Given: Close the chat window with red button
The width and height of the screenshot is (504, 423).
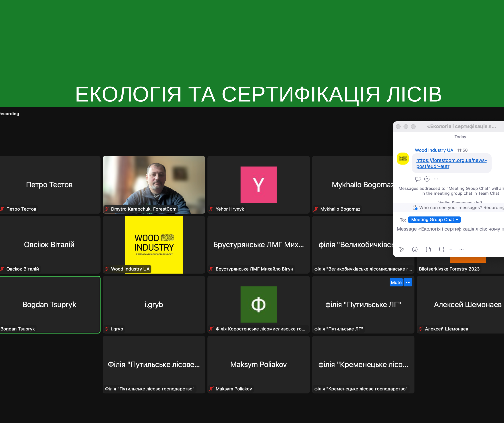Looking at the screenshot, I should [398, 126].
